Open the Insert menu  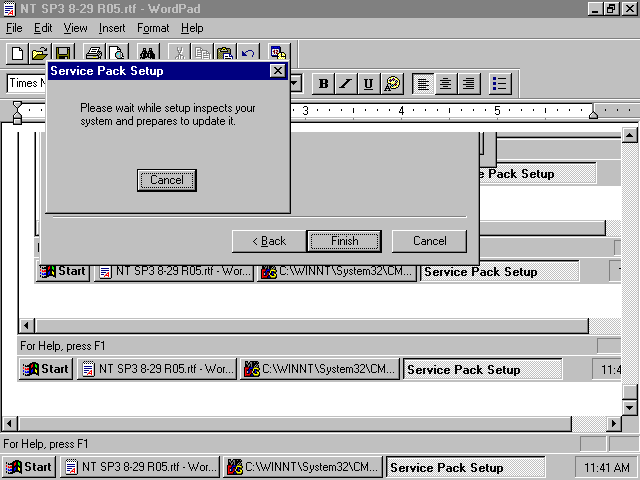click(x=112, y=28)
